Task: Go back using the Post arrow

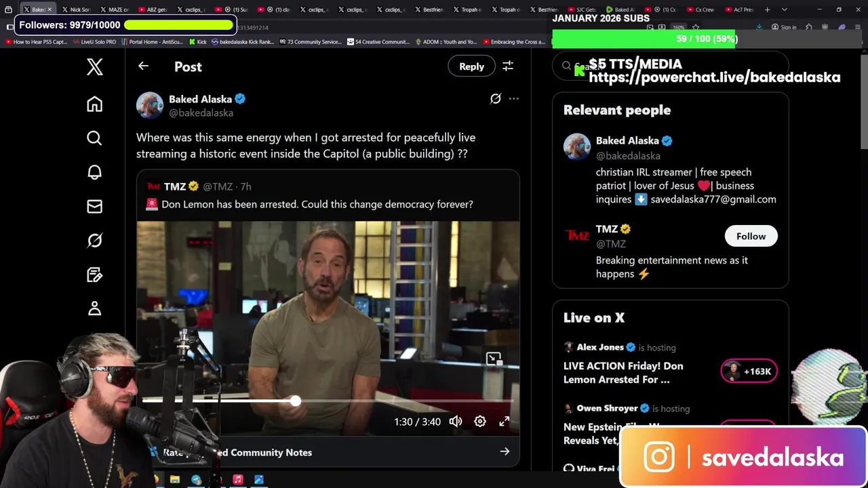Action: point(143,66)
